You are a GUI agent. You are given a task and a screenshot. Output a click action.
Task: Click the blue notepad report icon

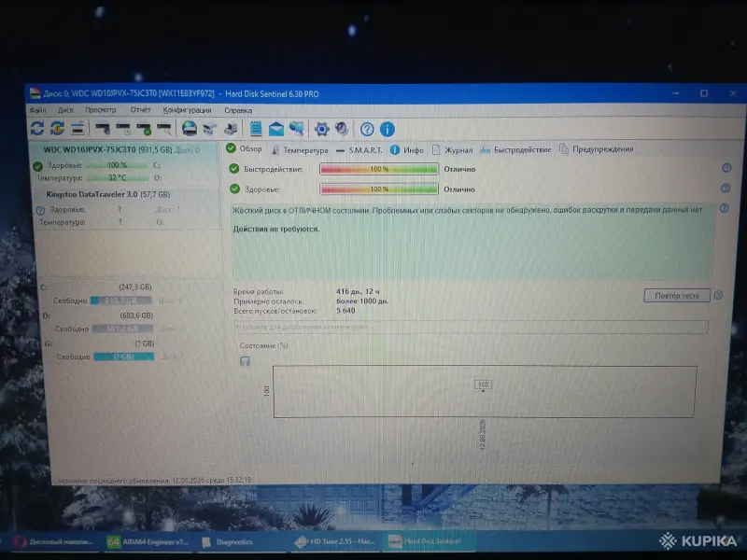[256, 129]
